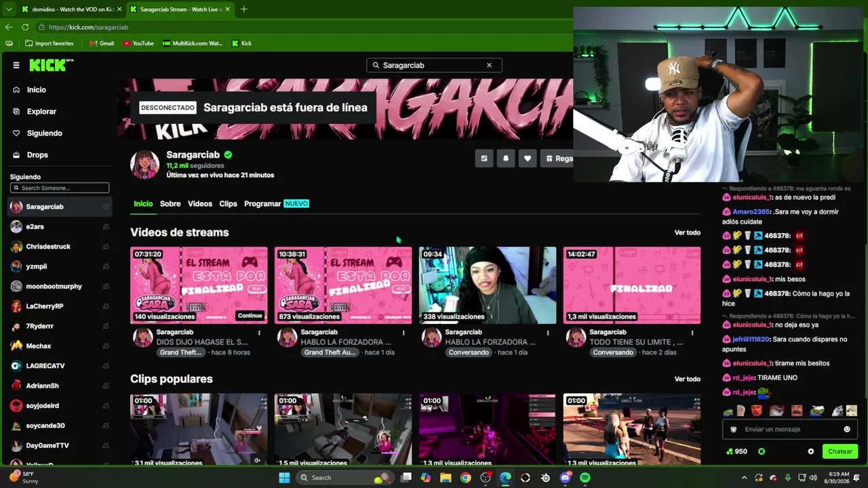Screen dimensions: 868x488
Task: Switch to the Clips channel tab
Action: tap(228, 203)
